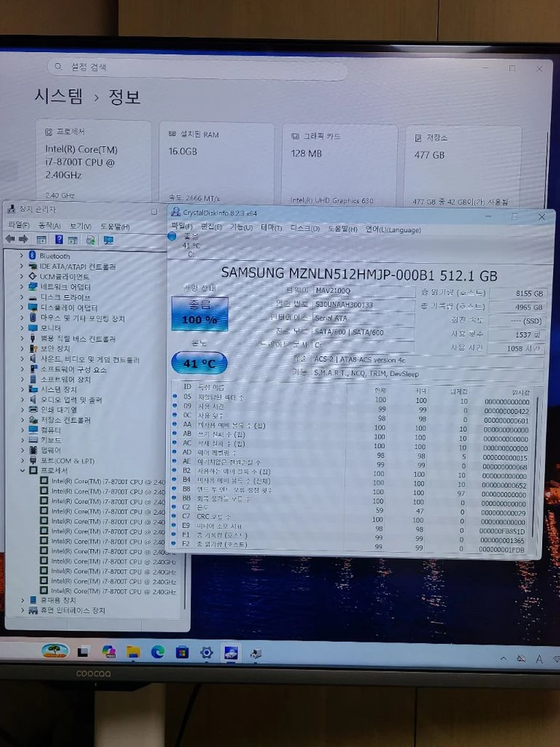Expand the Bluetooth device category
This screenshot has width=560, height=747.
click(22, 255)
